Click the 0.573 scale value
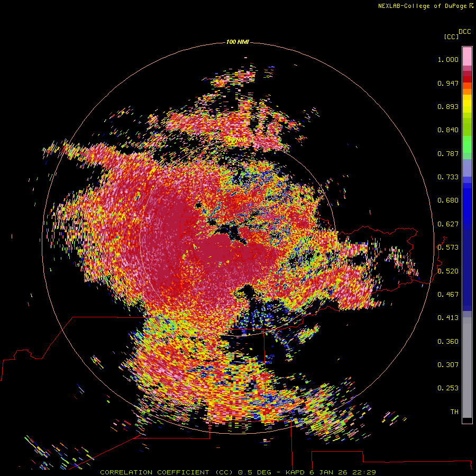This screenshot has width=476, height=476. point(448,248)
